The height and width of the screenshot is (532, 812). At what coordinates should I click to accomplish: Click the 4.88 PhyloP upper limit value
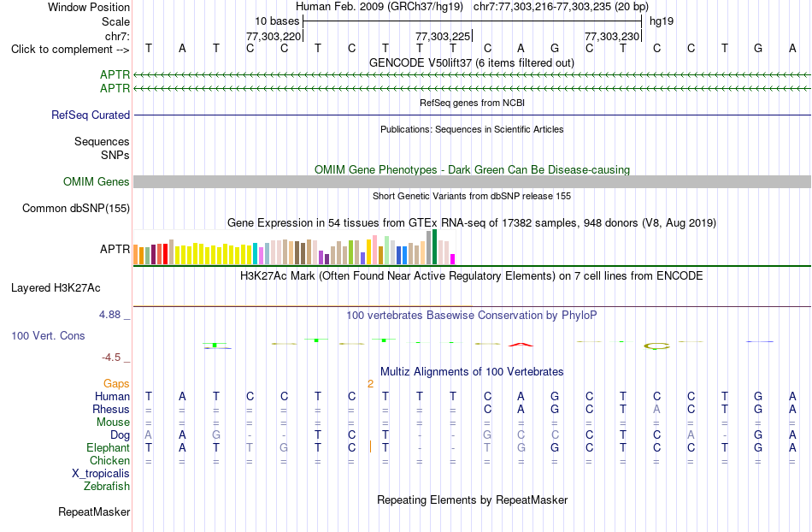[109, 315]
